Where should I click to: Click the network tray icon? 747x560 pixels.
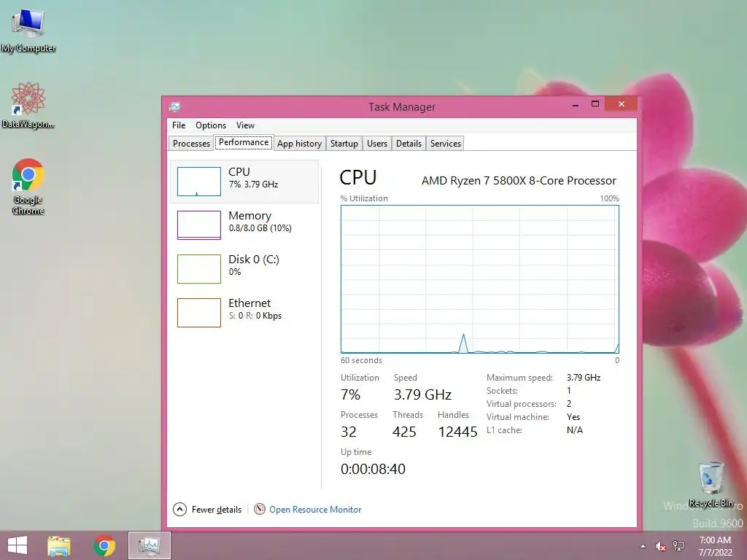(678, 546)
